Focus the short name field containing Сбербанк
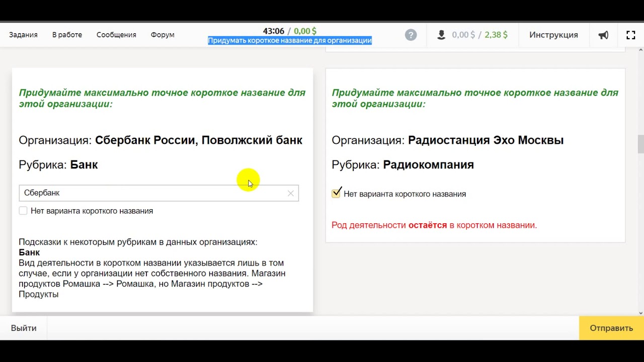The image size is (644, 362). (158, 193)
